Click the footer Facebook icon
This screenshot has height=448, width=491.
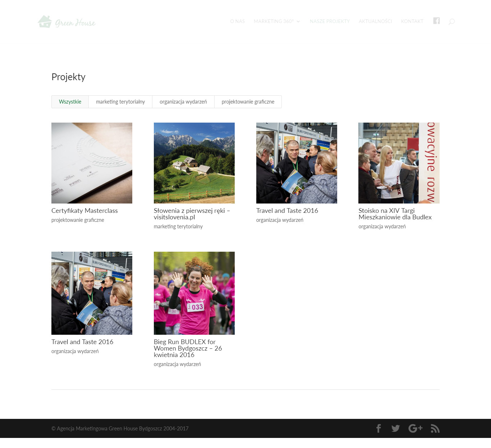coord(378,428)
